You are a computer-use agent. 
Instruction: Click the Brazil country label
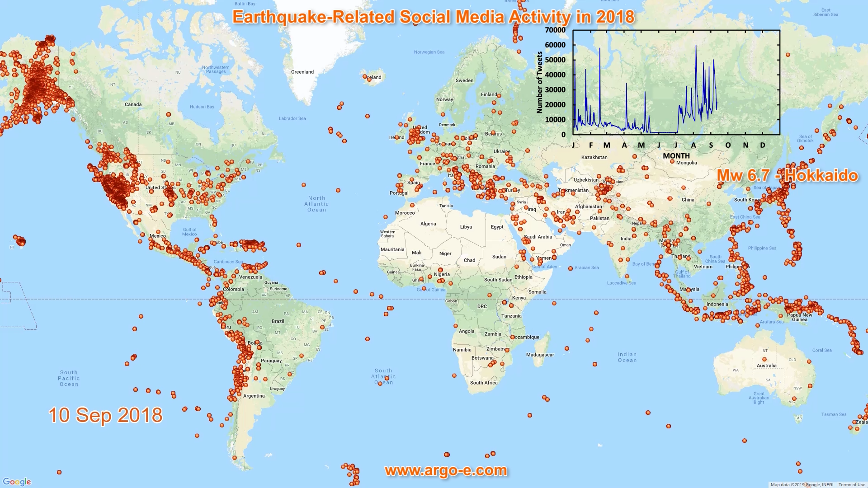(278, 321)
